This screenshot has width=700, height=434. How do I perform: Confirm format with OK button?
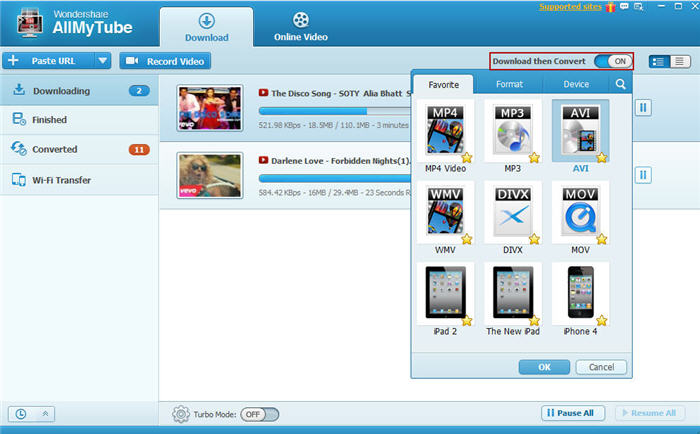click(544, 367)
